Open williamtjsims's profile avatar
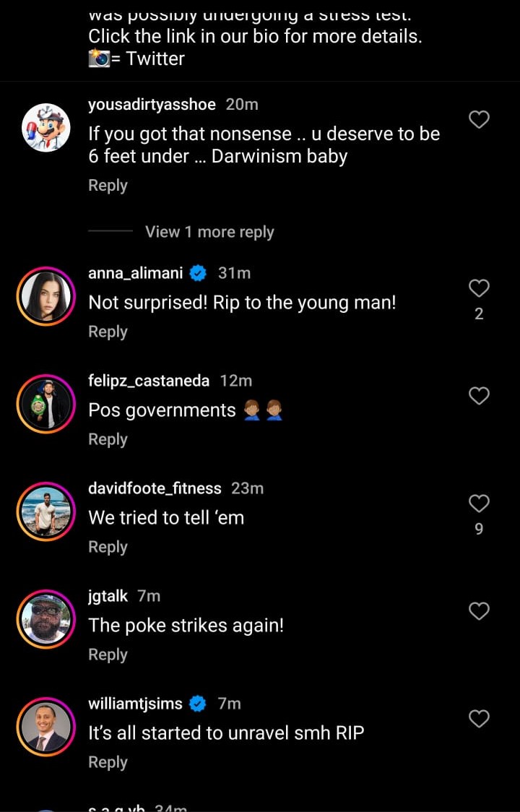Screen dimensions: 520x812 click(45, 727)
